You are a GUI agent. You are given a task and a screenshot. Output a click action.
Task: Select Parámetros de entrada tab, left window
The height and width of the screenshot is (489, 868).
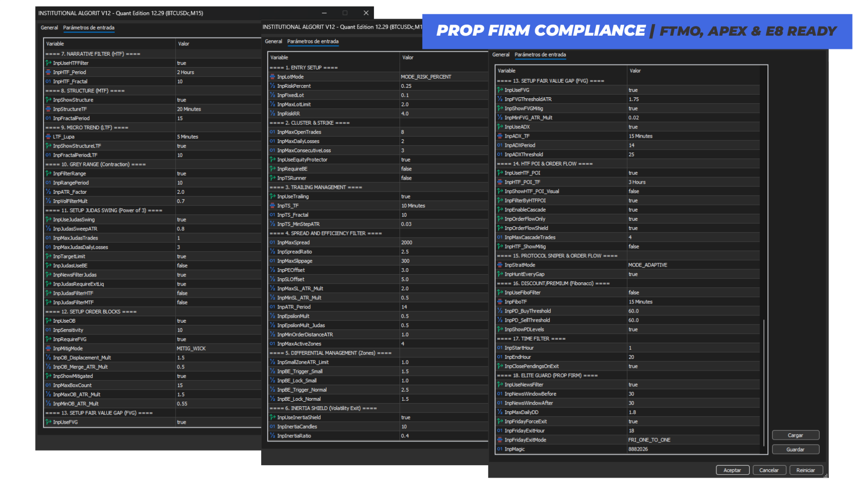(x=89, y=28)
